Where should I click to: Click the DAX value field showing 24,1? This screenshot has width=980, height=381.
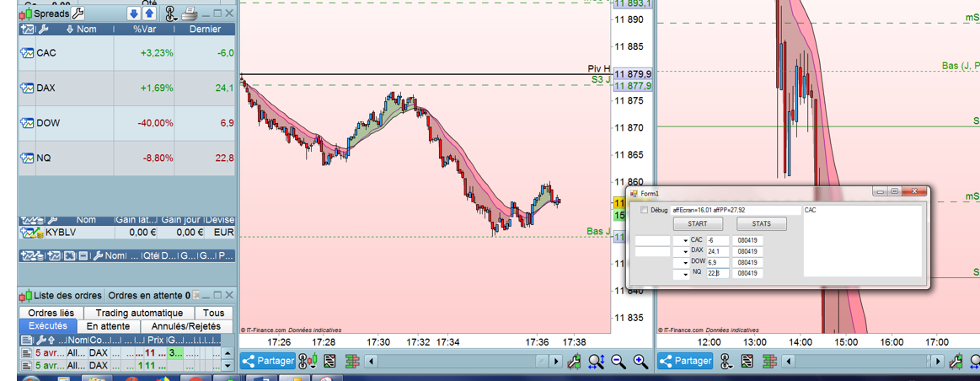717,251
